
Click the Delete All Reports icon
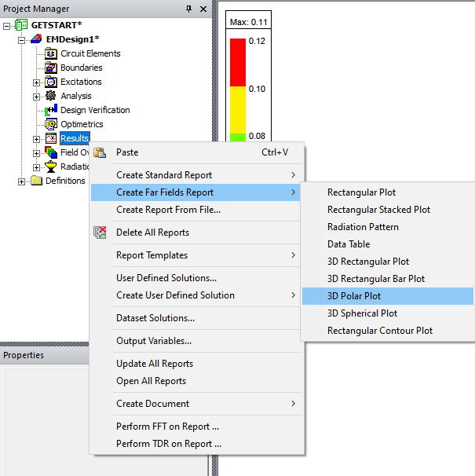(x=100, y=233)
